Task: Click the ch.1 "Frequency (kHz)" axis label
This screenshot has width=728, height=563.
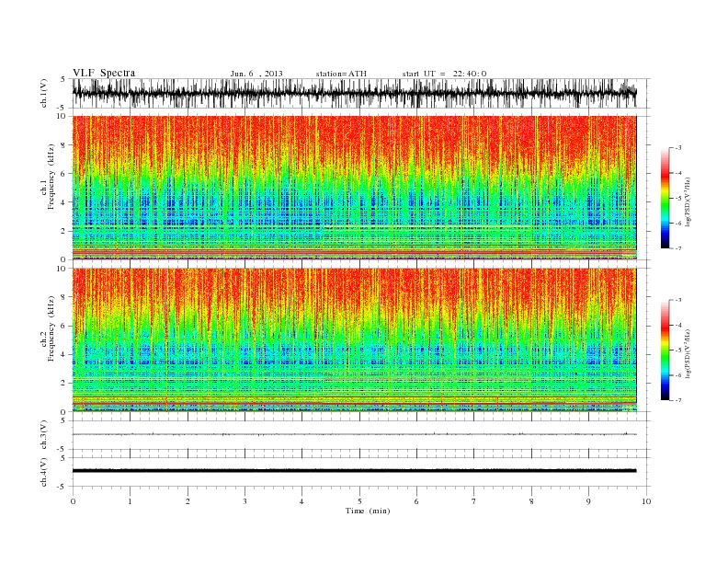Action: pyautogui.click(x=51, y=177)
